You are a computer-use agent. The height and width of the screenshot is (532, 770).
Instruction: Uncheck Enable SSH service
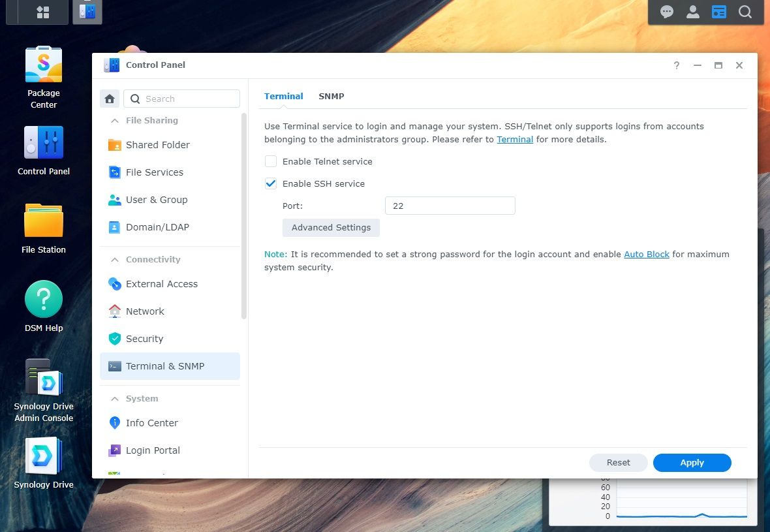[x=271, y=183]
